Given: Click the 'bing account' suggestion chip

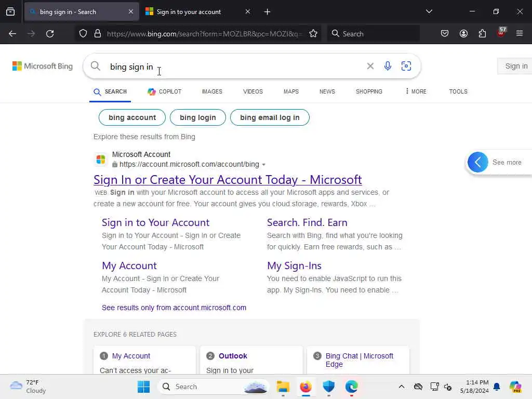Looking at the screenshot, I should pos(132,117).
